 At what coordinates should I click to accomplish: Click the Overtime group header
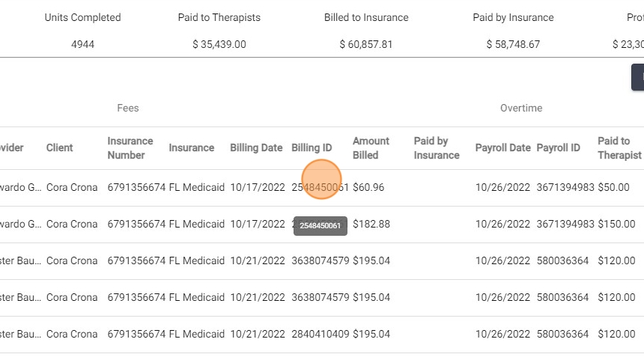tap(521, 109)
